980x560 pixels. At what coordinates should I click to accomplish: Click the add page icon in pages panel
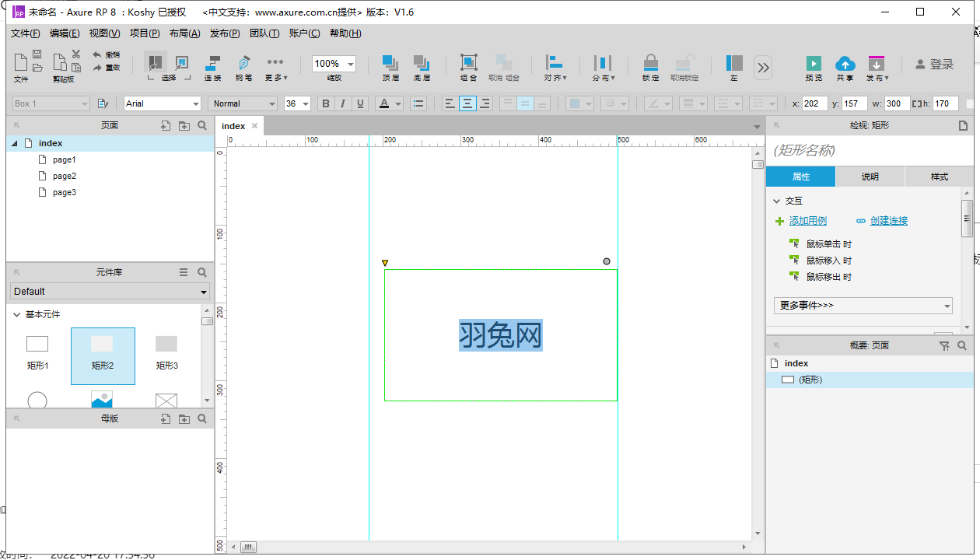166,125
